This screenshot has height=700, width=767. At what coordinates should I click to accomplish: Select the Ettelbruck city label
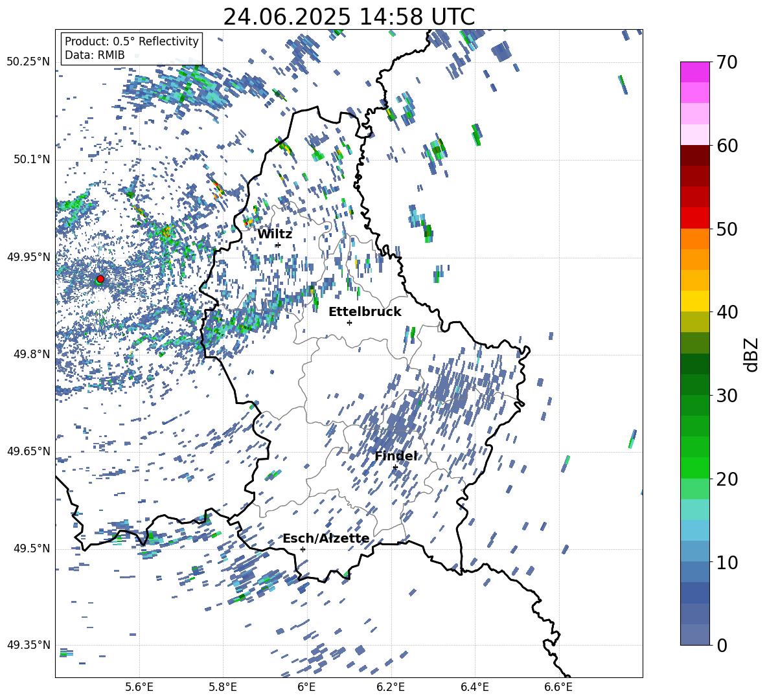click(x=365, y=312)
